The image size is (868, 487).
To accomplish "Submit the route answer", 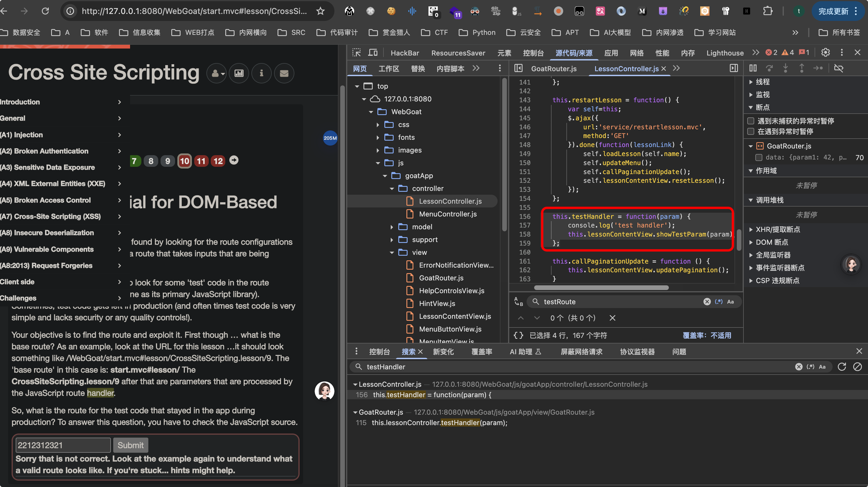I will pos(130,445).
